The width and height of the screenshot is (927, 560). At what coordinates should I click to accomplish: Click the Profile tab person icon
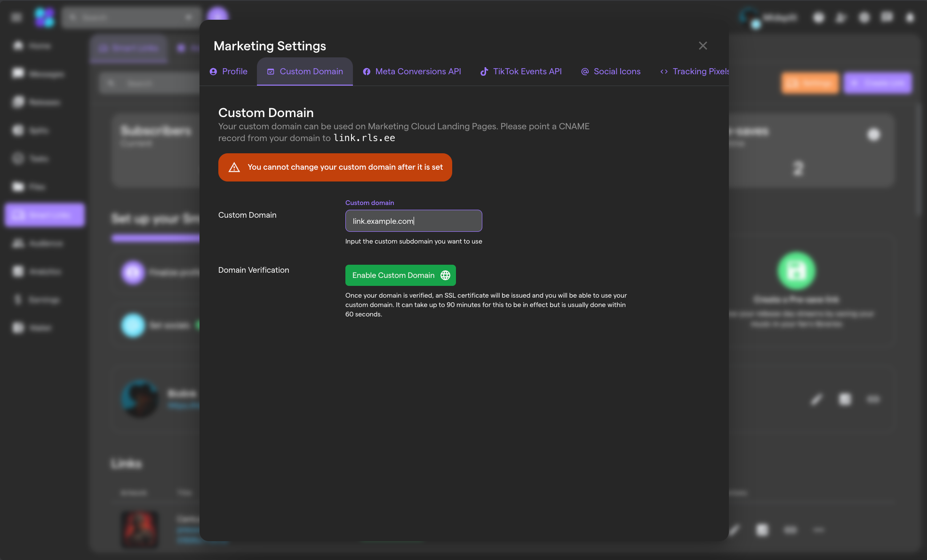point(213,71)
